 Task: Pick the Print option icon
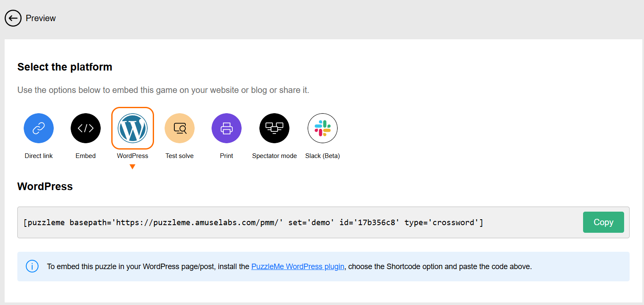tap(226, 128)
